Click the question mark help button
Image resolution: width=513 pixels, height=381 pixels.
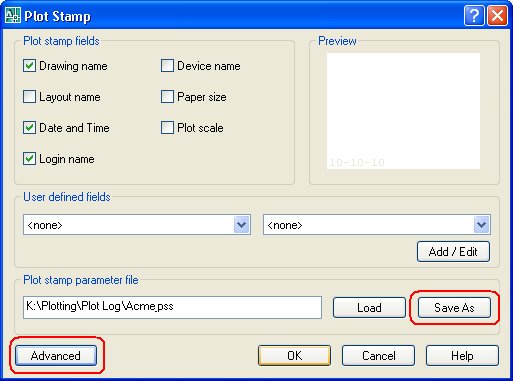pyautogui.click(x=474, y=15)
